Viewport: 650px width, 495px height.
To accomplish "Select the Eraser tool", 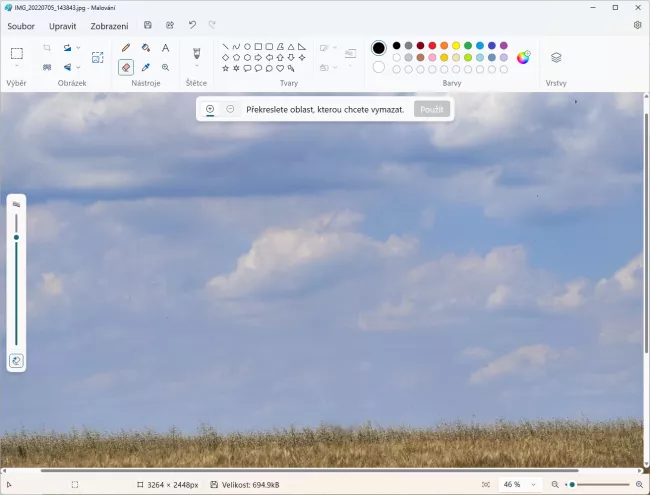I will [x=126, y=67].
